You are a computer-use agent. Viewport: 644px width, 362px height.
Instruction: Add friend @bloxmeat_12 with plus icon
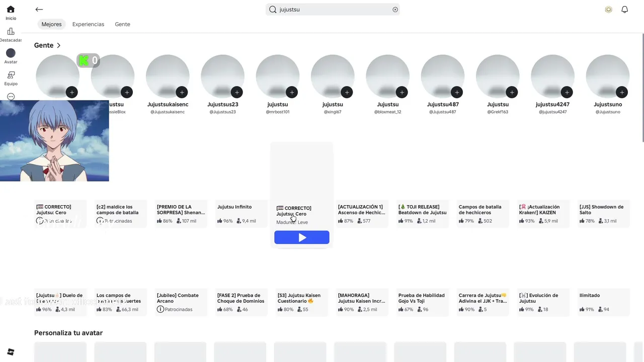[401, 92]
